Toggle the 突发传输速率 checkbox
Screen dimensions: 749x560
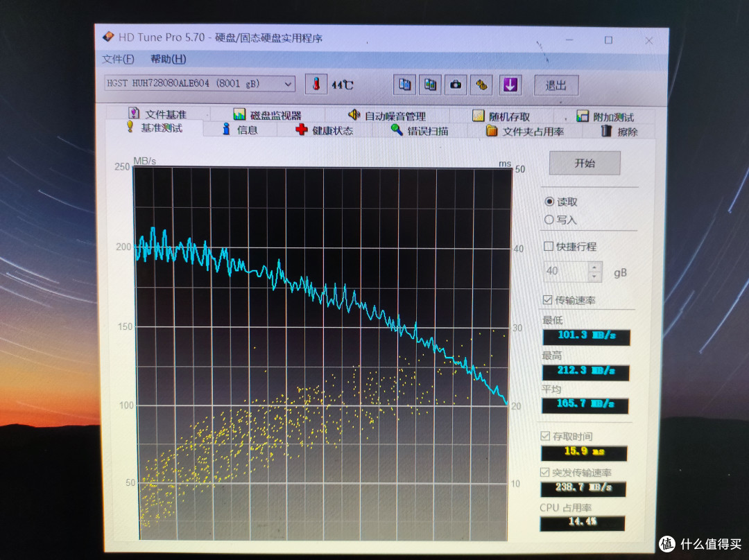[544, 472]
